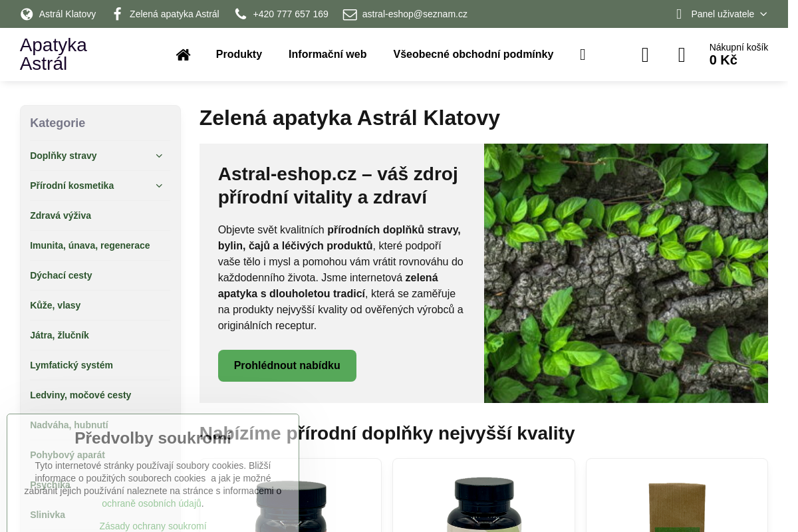Screen dimensions: 798x532
Task: Select the Zdravá výživa category
Action: pyautogui.click(x=61, y=215)
